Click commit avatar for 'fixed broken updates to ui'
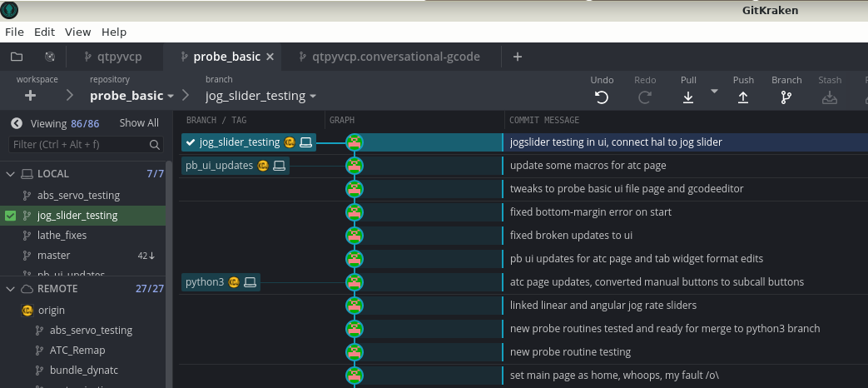Screen dimensions: 868x388 (355, 236)
